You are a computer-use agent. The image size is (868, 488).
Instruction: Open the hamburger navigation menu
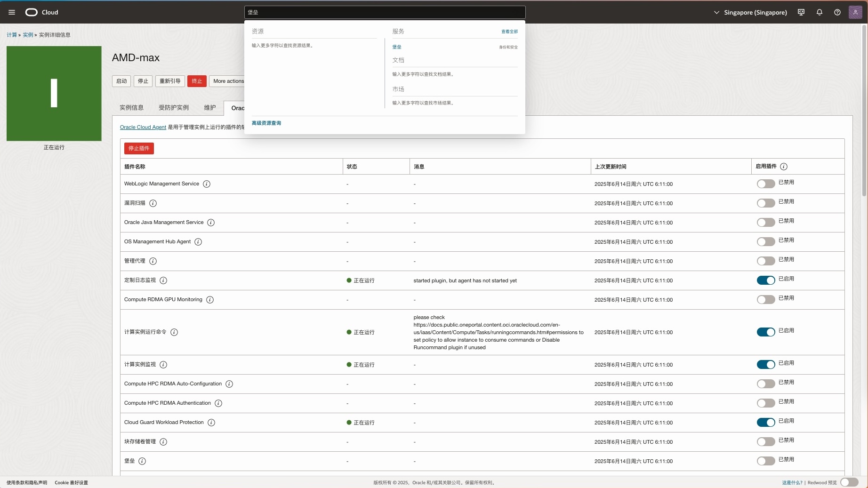click(x=12, y=12)
